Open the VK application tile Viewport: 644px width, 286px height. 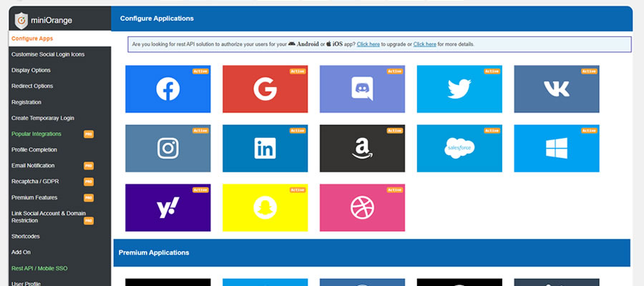pos(557,89)
